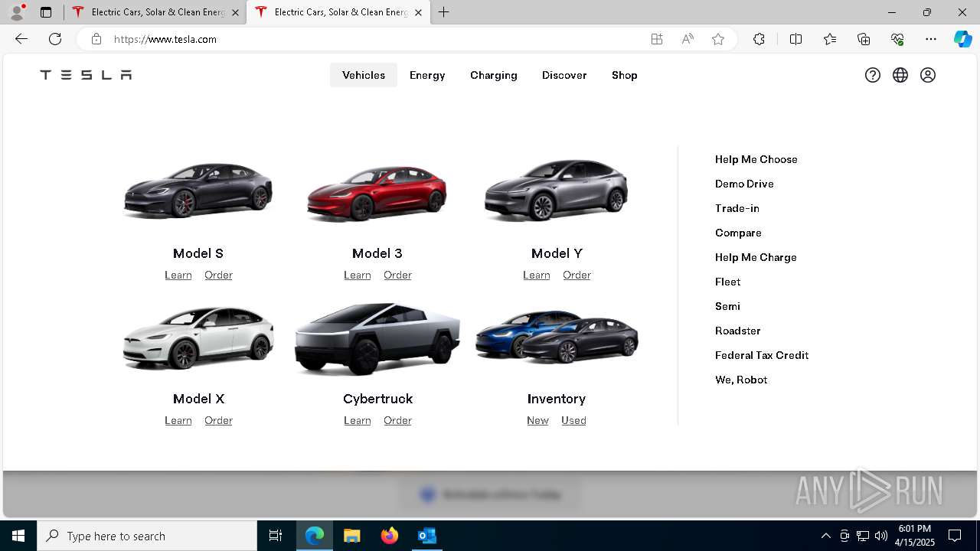Open the app available icon in address bar
This screenshot has height=551, width=980.
[657, 39]
